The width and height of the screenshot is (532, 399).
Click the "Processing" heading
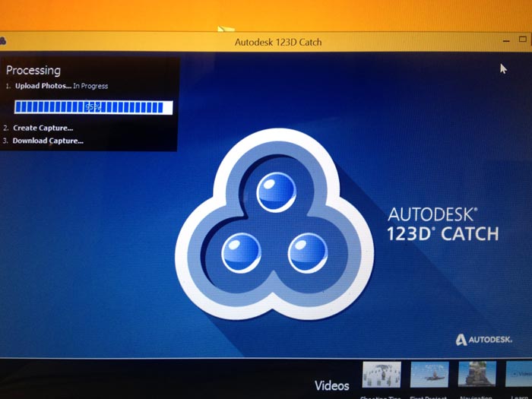[33, 70]
